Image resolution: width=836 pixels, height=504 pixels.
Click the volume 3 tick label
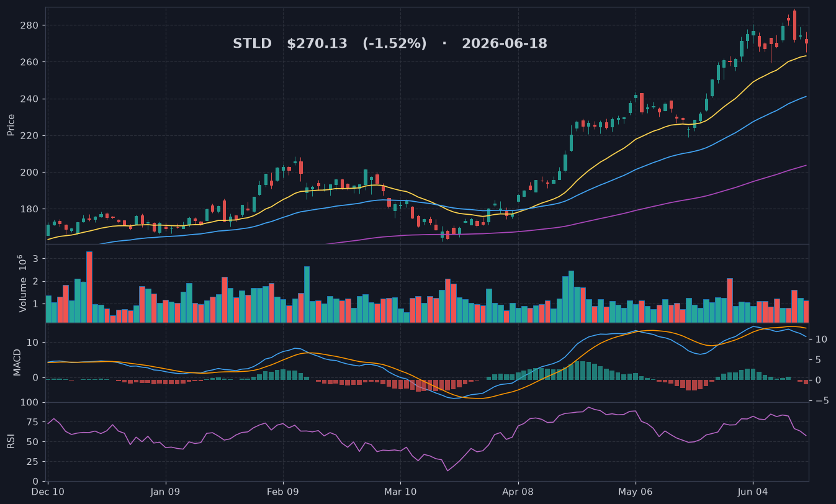(37, 258)
